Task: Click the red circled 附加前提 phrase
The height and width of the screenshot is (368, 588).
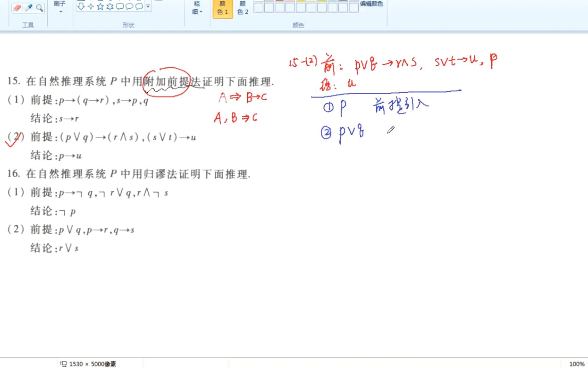Action: (x=166, y=82)
